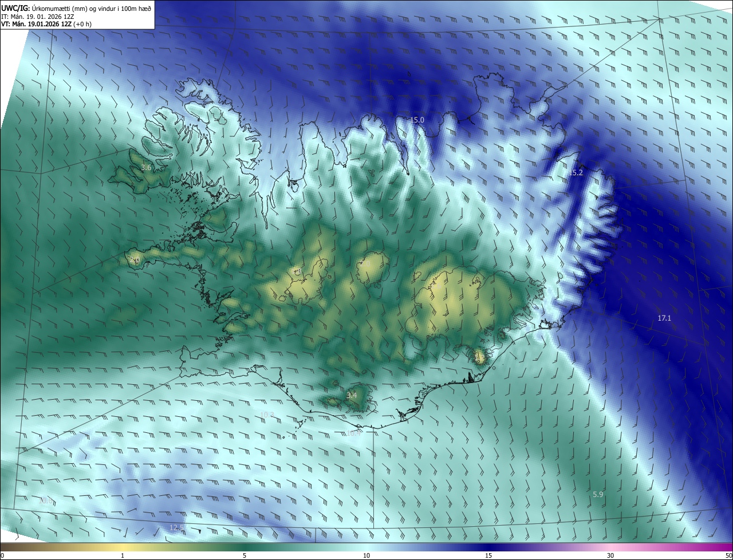Click the 10.4 value near south coast
Image resolution: width=733 pixels, height=560 pixels.
pyautogui.click(x=353, y=433)
